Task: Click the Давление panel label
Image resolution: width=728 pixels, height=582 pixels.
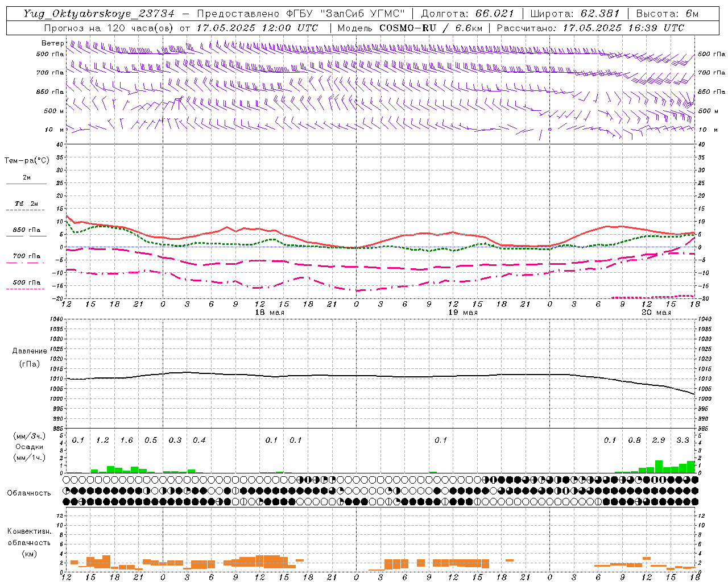Action: [30, 351]
